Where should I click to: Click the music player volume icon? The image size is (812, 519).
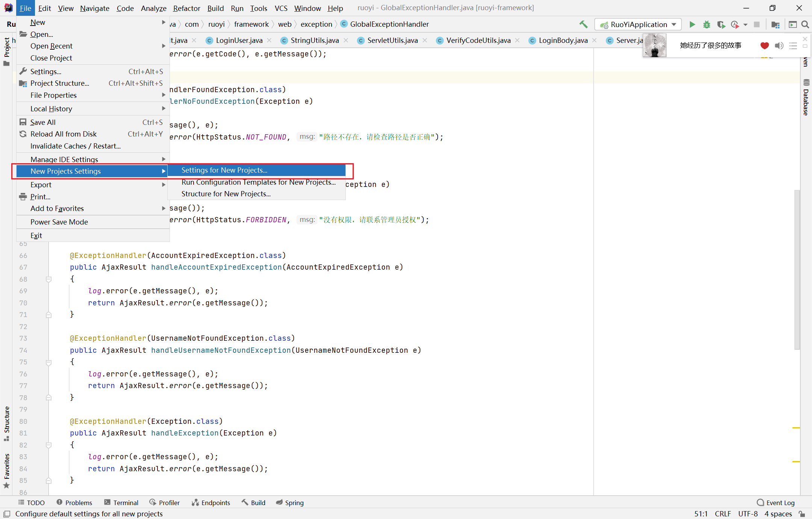[779, 46]
